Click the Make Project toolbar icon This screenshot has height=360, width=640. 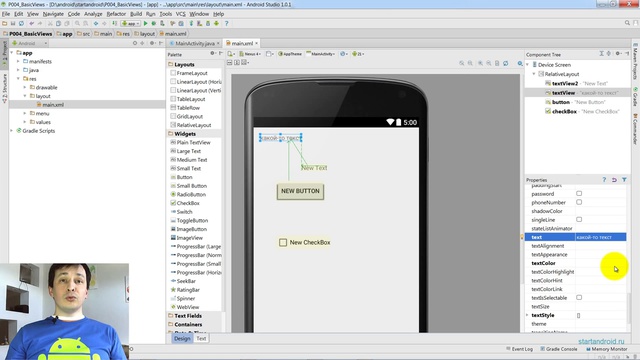click(115, 24)
